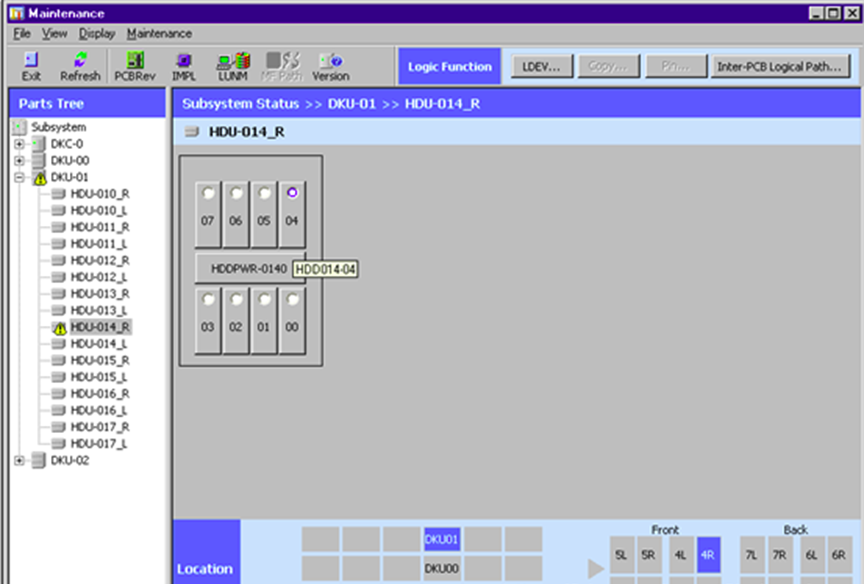Expand the DKC-0 tree node
The image size is (864, 584).
coord(18,144)
